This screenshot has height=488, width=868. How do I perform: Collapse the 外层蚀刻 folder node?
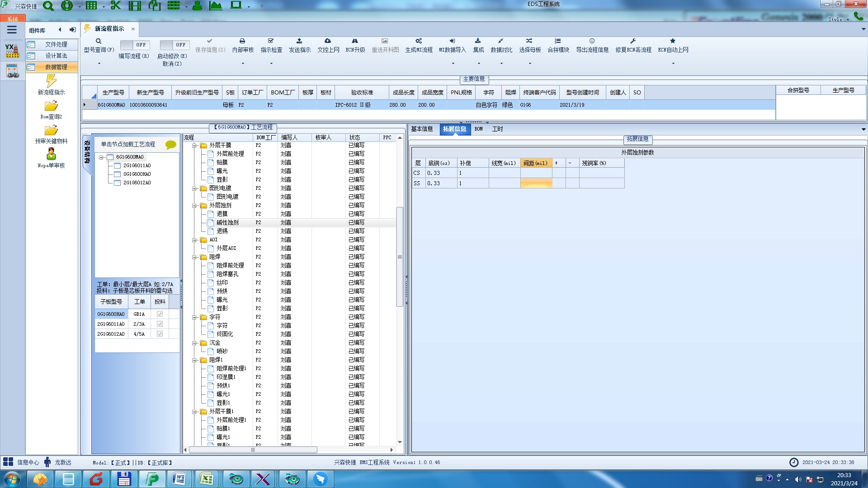194,206
